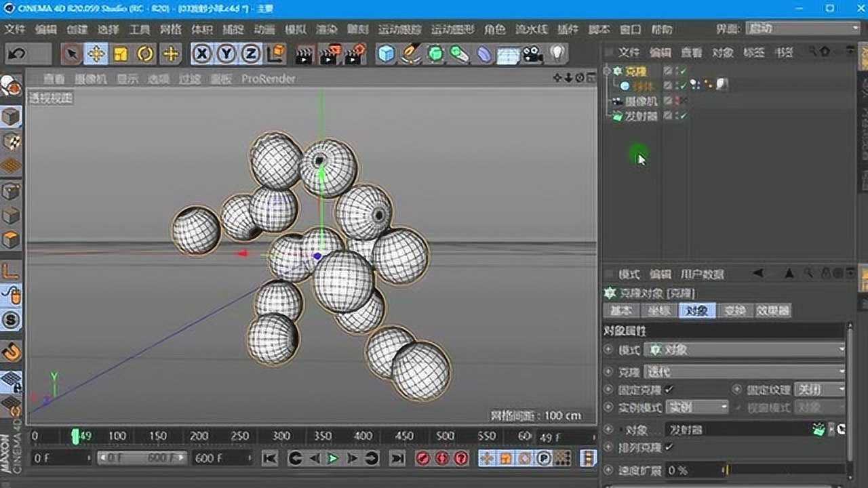The height and width of the screenshot is (488, 868).
Task: Click Render Active View clapperboard icon
Action: tap(304, 54)
